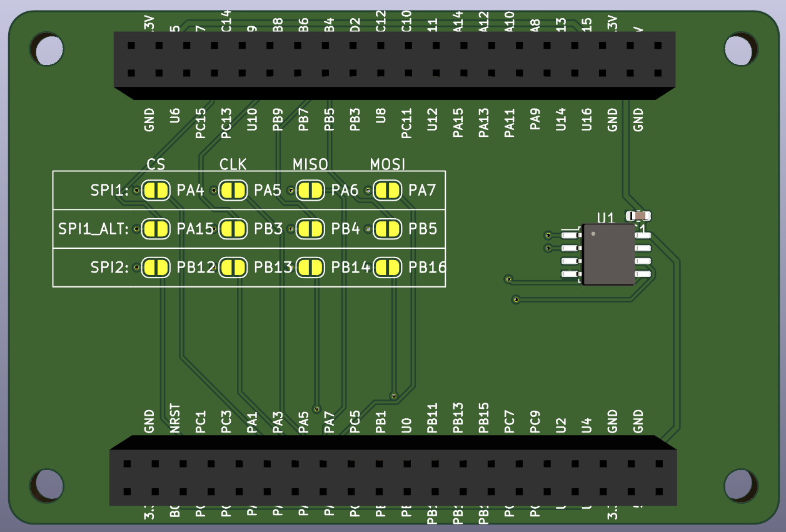Select the SPI1_ALT jumper beside PB5 in table
Image resolution: width=786 pixels, height=532 pixels.
click(x=387, y=229)
